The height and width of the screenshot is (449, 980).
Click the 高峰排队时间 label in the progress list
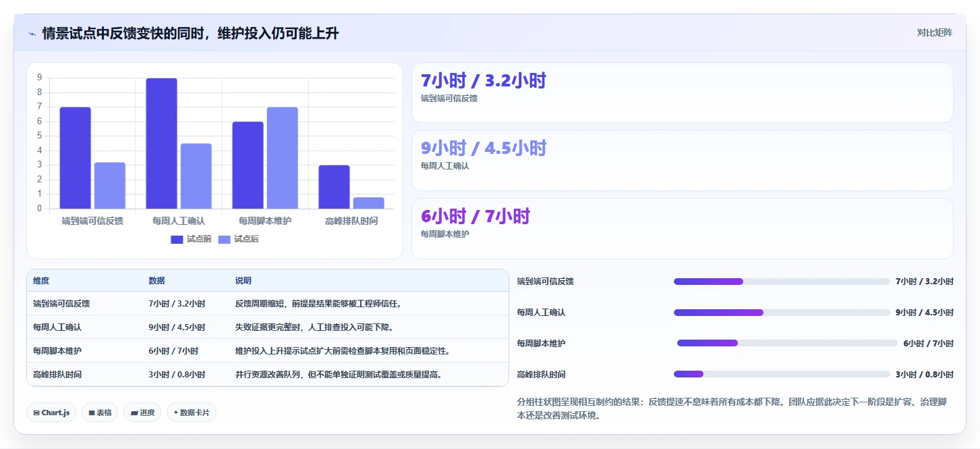click(541, 375)
